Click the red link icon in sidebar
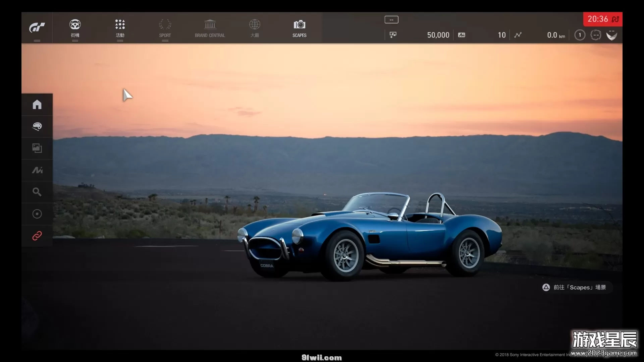 [37, 236]
